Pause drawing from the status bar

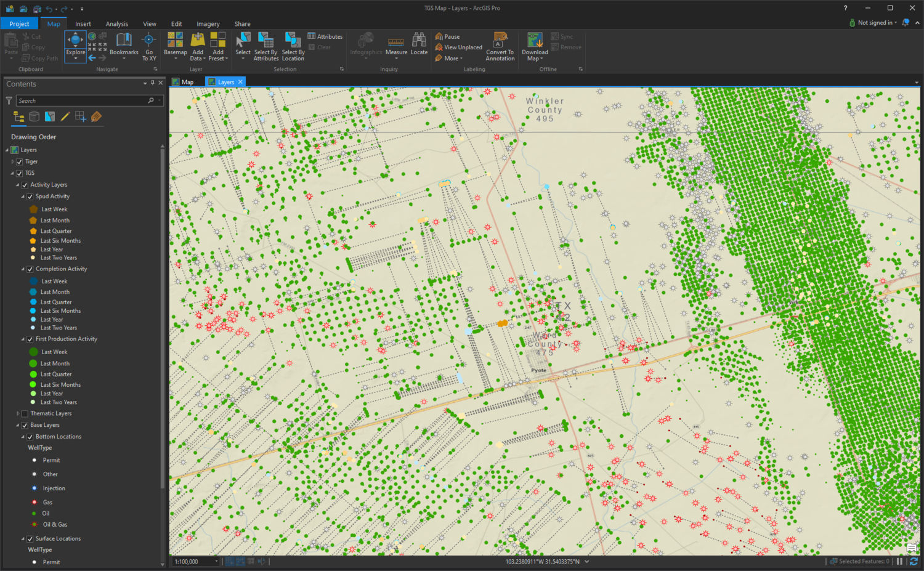(900, 561)
